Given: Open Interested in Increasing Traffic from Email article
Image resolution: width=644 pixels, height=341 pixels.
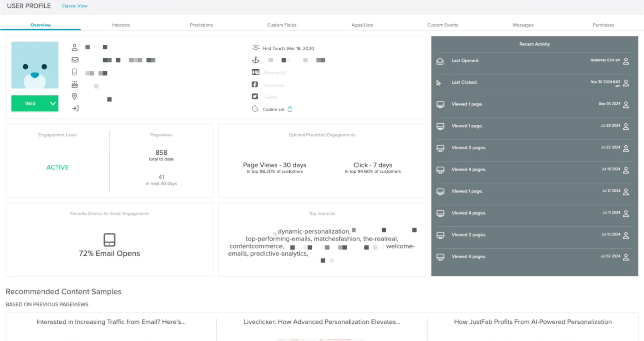Looking at the screenshot, I should [111, 322].
